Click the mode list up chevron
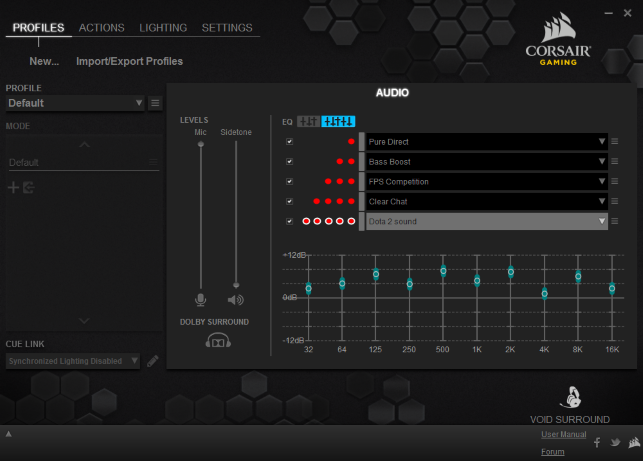Image resolution: width=643 pixels, height=461 pixels. (x=84, y=144)
